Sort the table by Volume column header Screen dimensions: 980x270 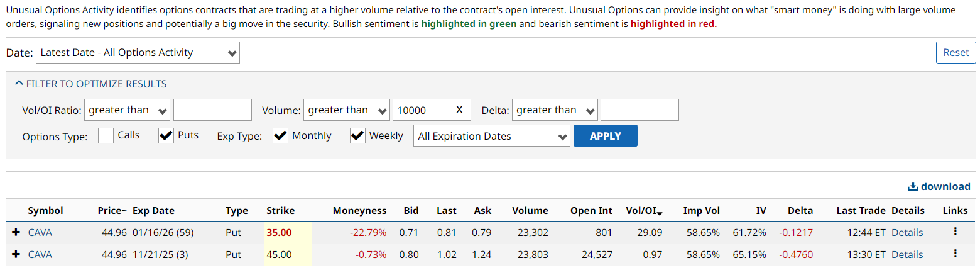pos(530,211)
